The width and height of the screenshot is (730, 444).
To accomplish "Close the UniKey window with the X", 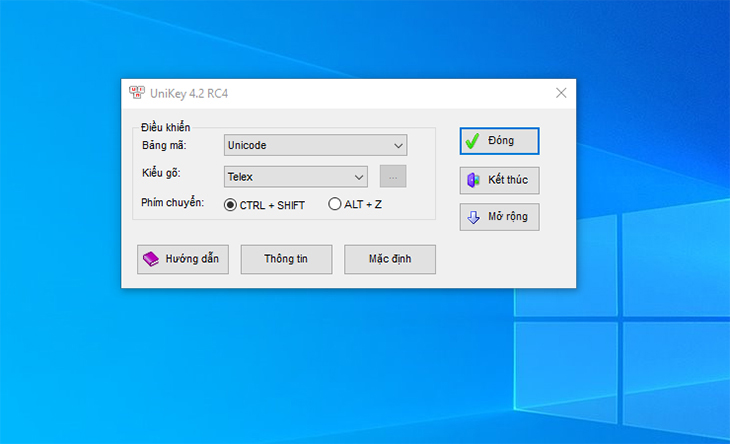I will [561, 93].
